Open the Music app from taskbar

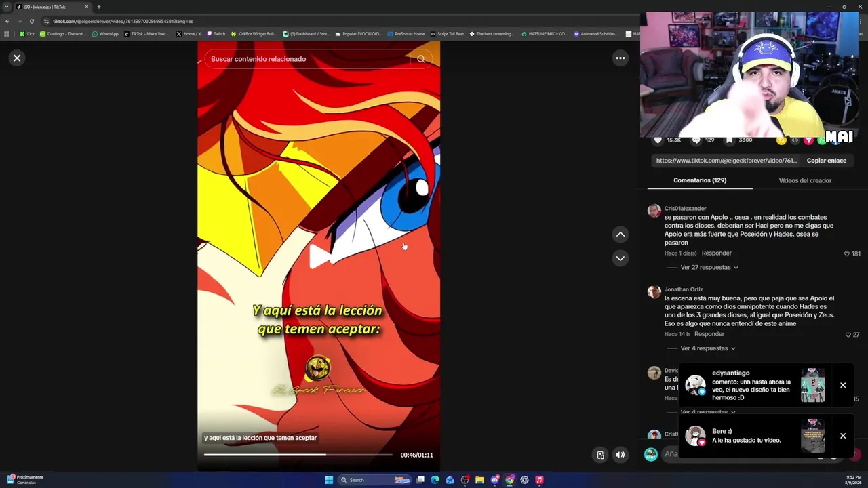pyautogui.click(x=539, y=480)
